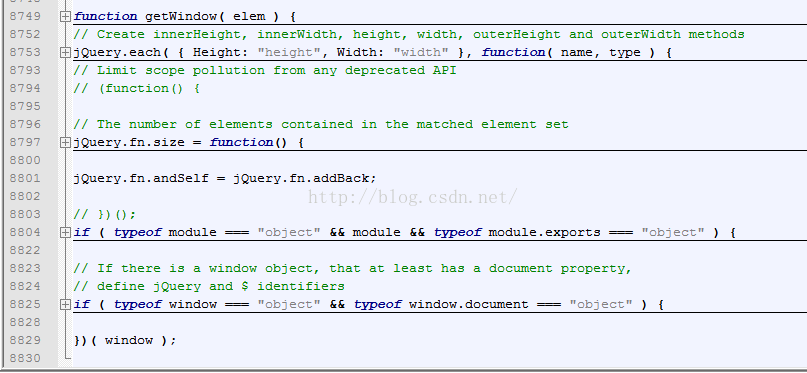Click line number 8803 in the margin
Viewport: 807px width, 373px height.
25,215
